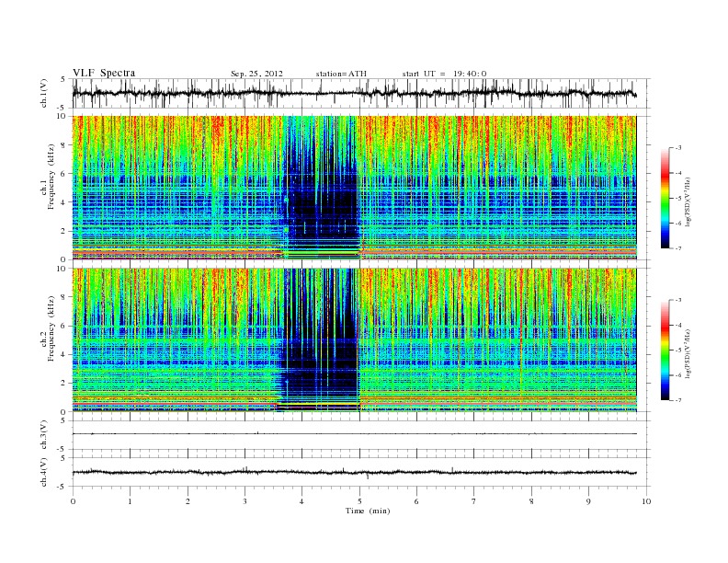Click the '4' kHz tick of ch.1 spectrogram

pos(64,202)
